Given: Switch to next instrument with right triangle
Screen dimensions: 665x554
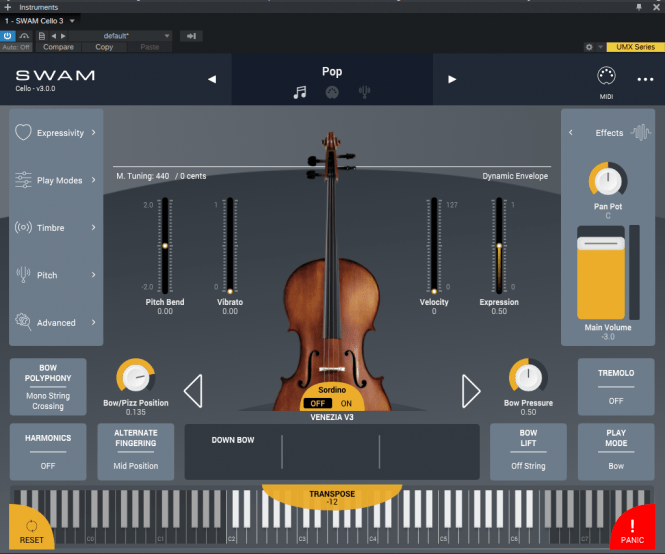Looking at the screenshot, I should (471, 391).
